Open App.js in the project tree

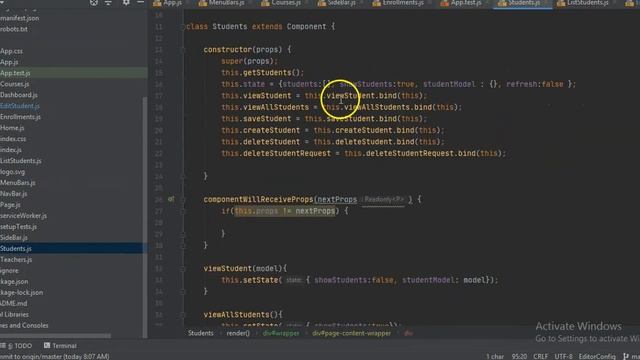click(x=9, y=62)
